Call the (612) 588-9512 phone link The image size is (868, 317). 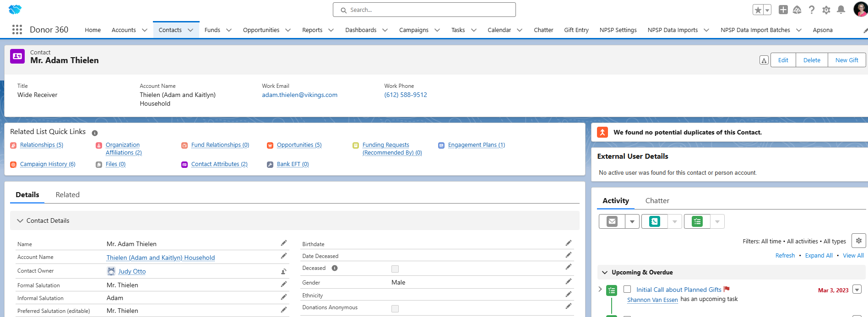406,95
